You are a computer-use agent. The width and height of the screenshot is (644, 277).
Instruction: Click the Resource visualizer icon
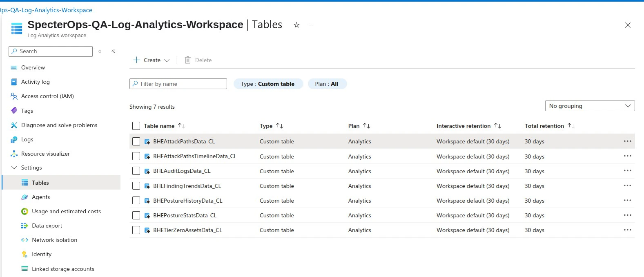(14, 154)
